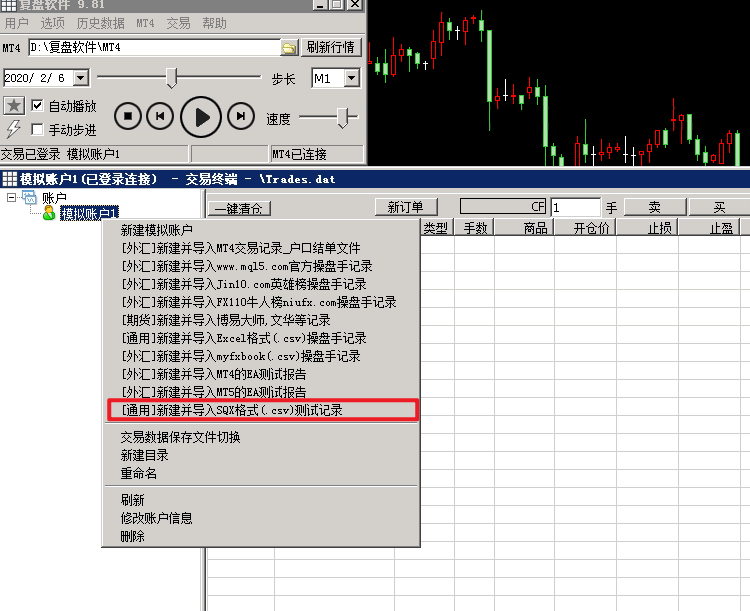Collapse the 账户 tree node

(12, 198)
